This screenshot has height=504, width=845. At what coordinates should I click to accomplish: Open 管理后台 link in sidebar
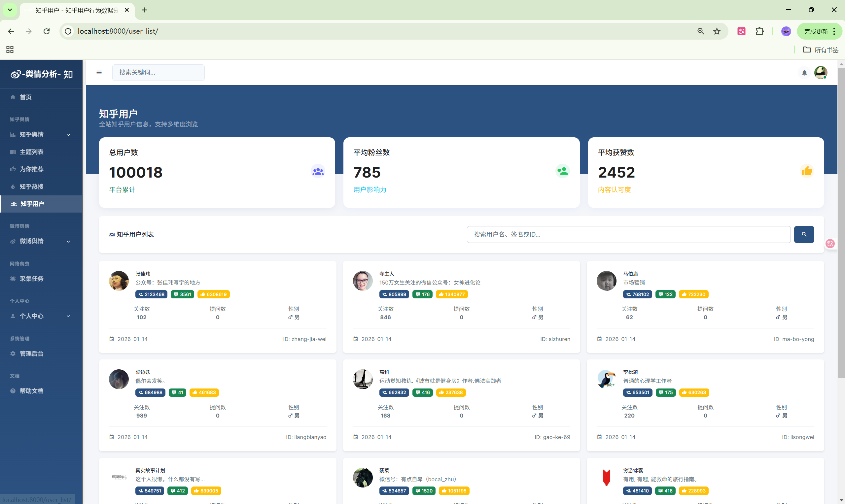point(31,353)
